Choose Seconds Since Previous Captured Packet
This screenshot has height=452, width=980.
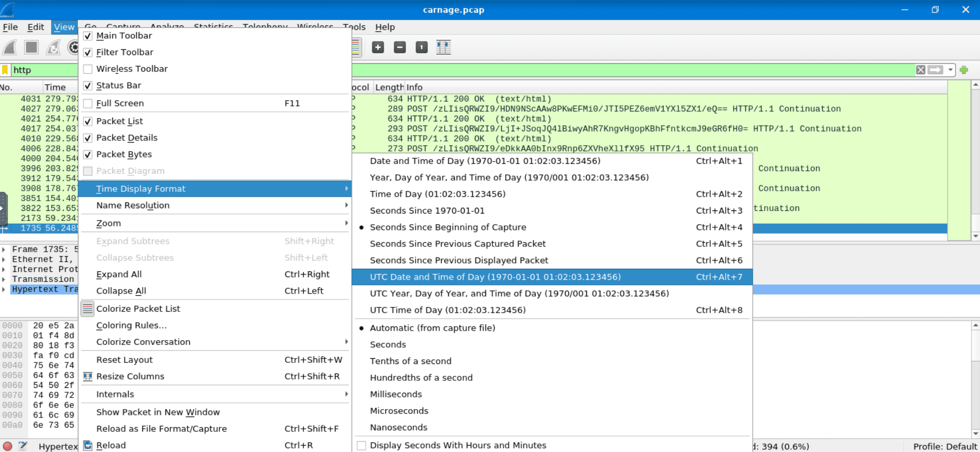(x=552, y=244)
